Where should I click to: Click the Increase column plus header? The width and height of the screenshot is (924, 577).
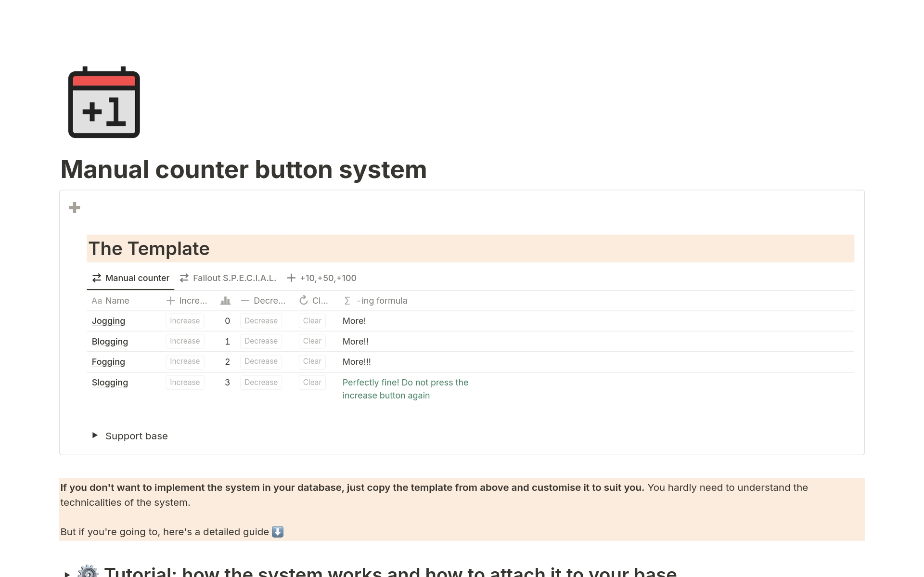pyautogui.click(x=186, y=301)
